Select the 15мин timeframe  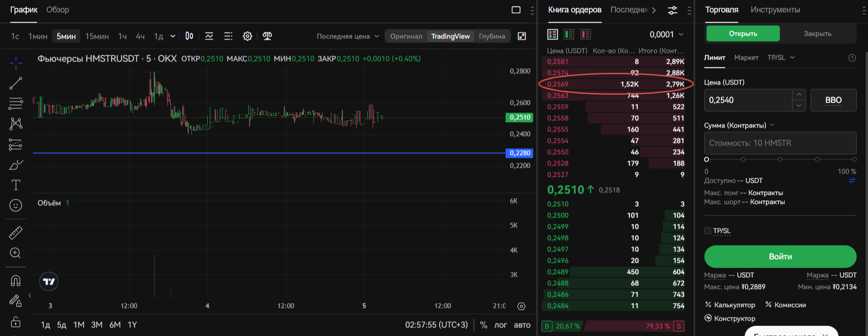click(x=97, y=36)
